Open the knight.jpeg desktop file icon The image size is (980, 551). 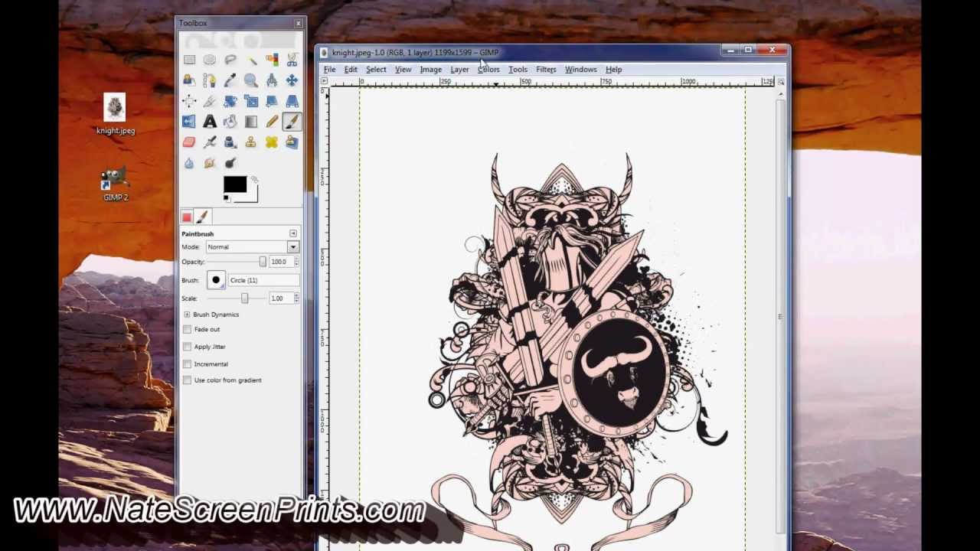[x=115, y=114]
